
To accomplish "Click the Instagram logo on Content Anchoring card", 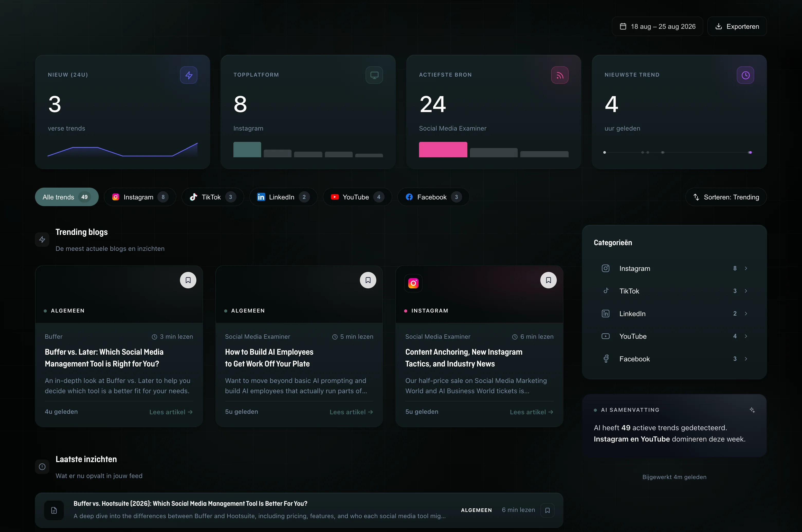I will pyautogui.click(x=413, y=283).
